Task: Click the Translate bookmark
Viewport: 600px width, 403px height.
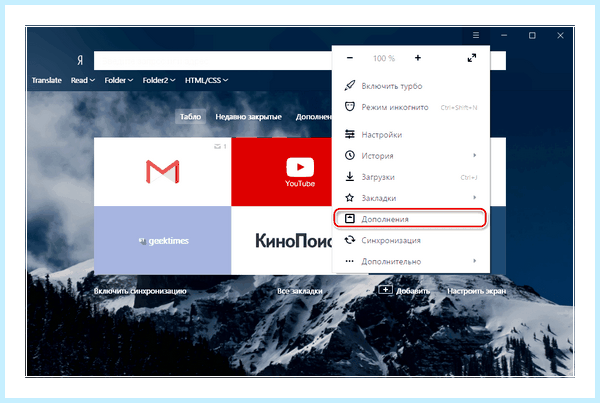Action: pos(47,80)
